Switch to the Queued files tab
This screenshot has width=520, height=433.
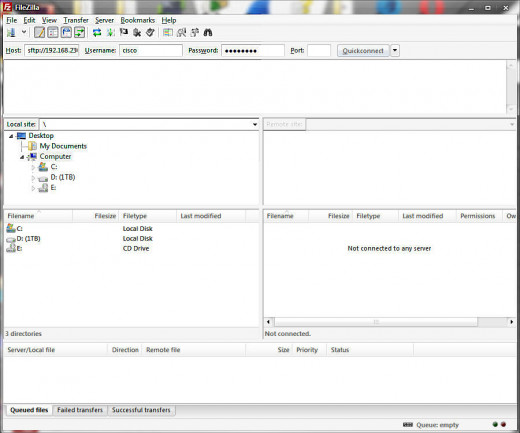pyautogui.click(x=29, y=410)
